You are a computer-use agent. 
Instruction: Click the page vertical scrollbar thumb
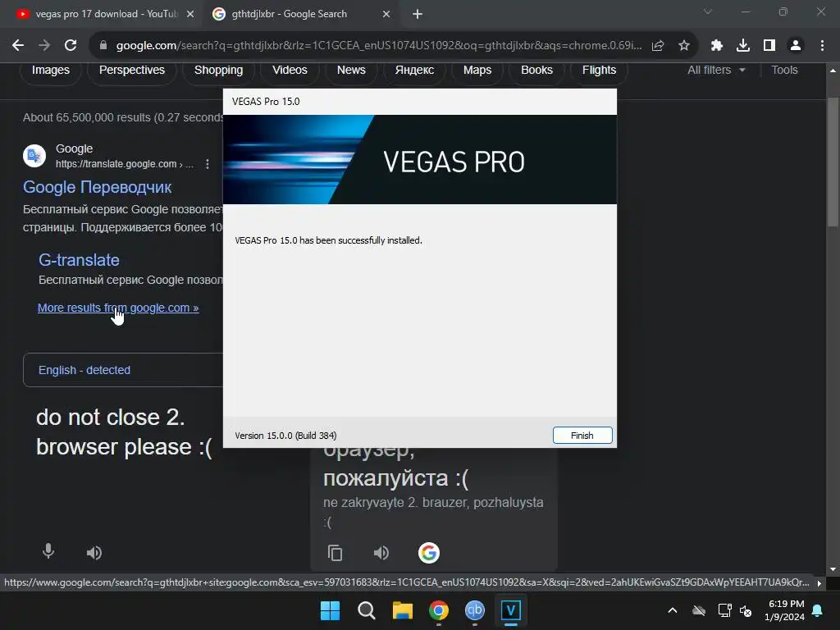click(x=833, y=162)
